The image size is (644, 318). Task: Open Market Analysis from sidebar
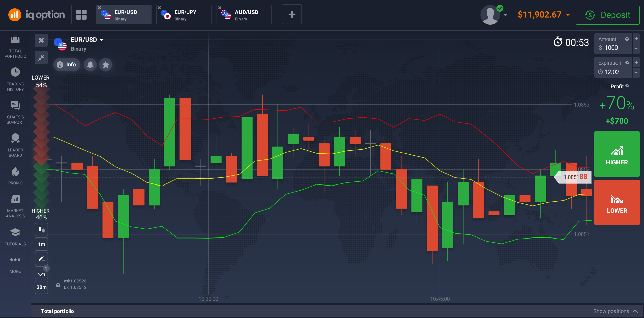[15, 206]
